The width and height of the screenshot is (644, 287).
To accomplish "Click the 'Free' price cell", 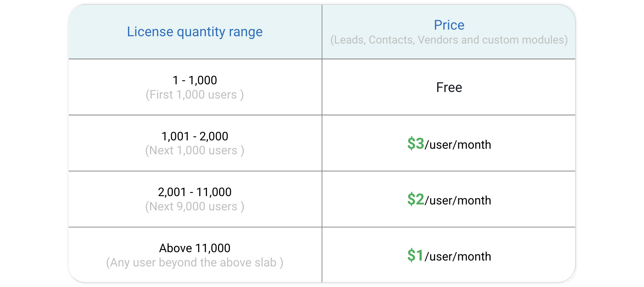I will 449,87.
